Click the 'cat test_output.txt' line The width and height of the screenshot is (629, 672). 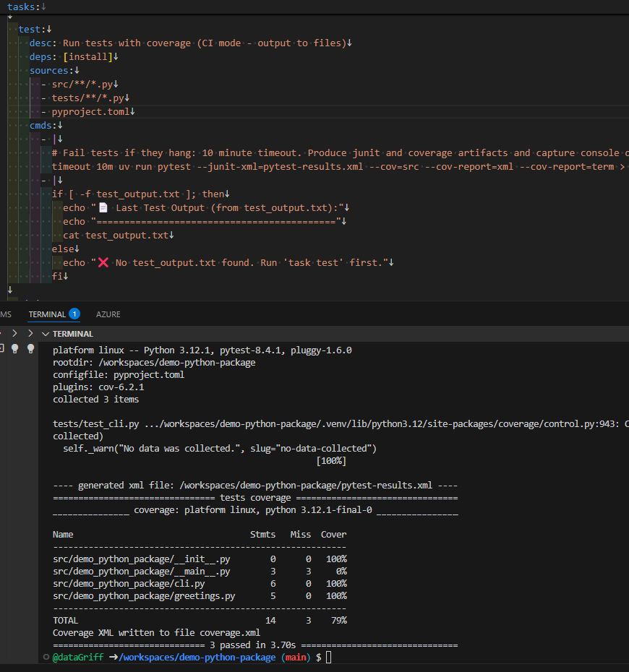point(116,235)
